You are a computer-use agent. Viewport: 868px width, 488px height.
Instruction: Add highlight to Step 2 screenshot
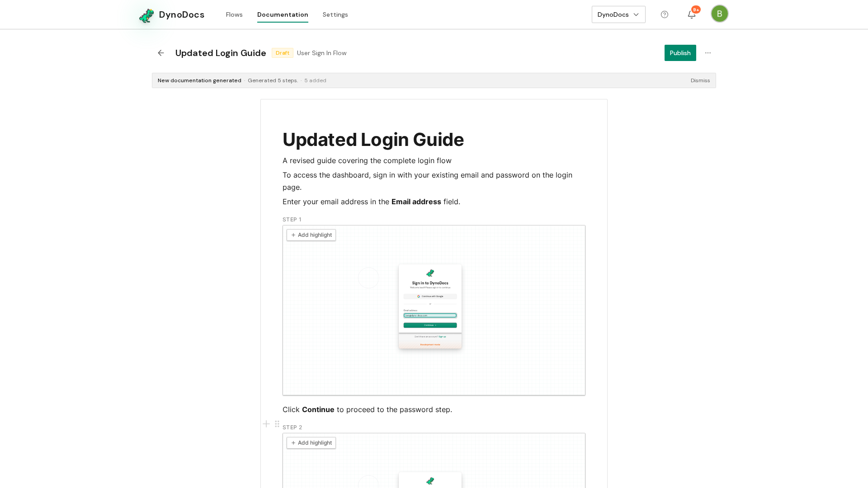click(311, 443)
